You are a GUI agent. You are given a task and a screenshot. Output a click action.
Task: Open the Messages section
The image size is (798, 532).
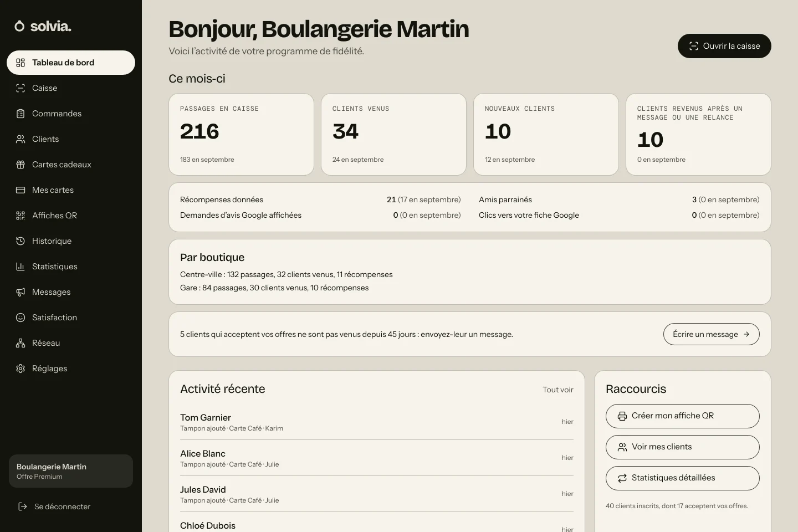71,292
